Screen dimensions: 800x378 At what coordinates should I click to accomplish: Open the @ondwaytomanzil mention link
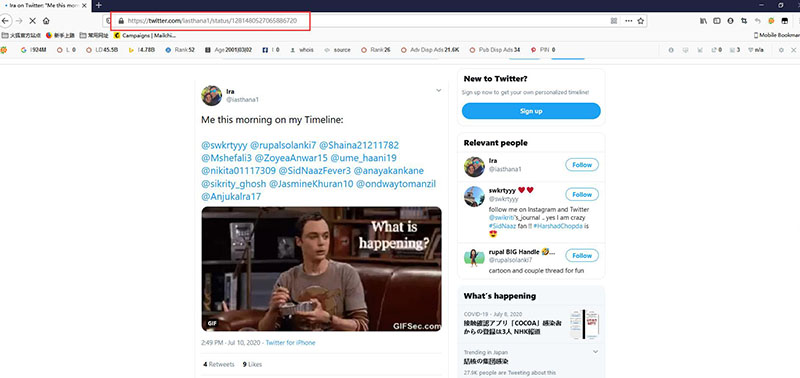pyautogui.click(x=396, y=184)
